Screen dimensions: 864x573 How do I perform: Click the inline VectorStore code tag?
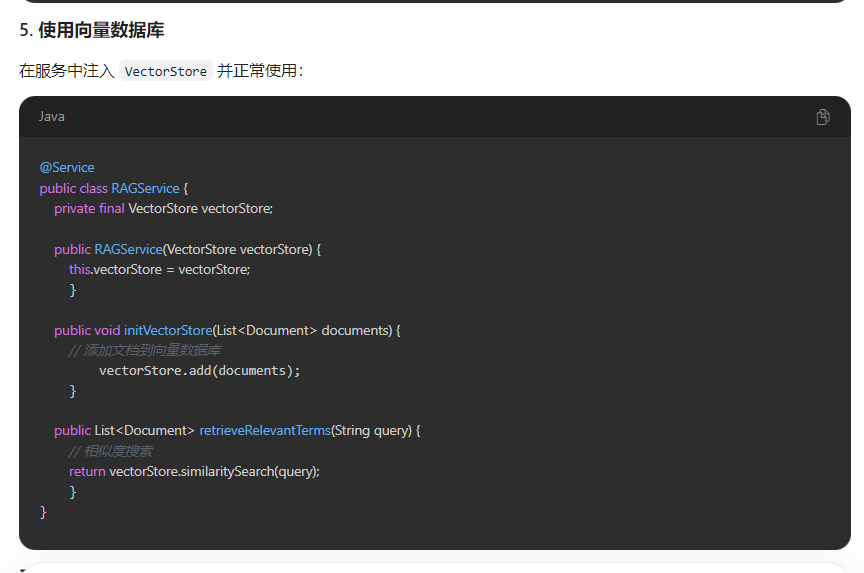[x=166, y=71]
